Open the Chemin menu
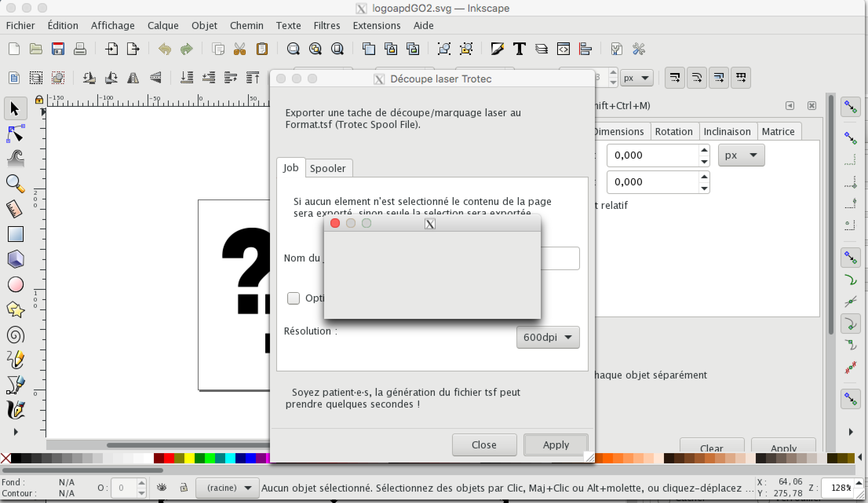This screenshot has height=503, width=868. click(246, 26)
